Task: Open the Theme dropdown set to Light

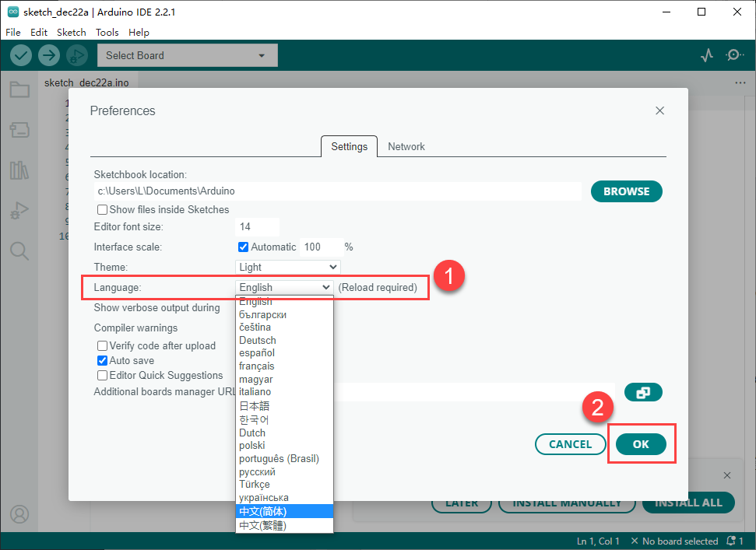Action: click(287, 268)
